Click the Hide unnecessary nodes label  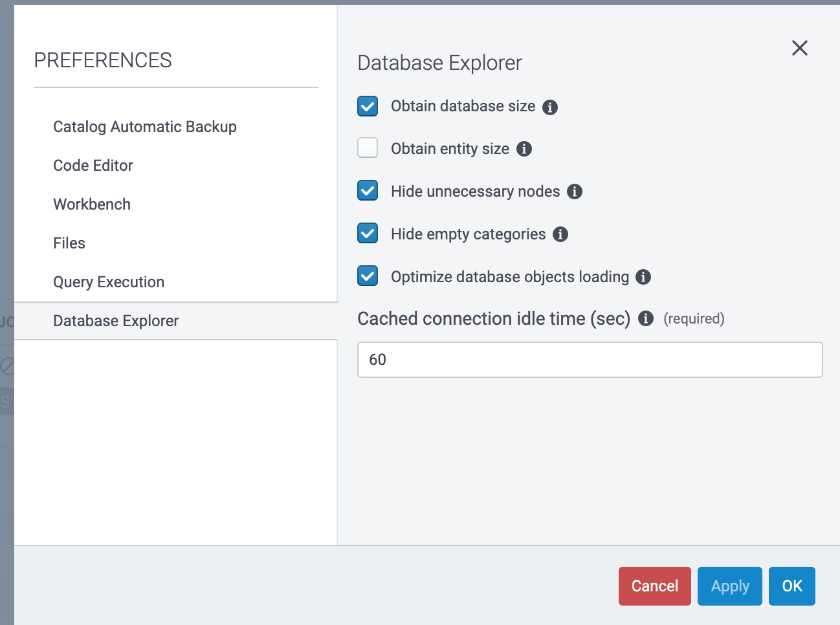pos(476,192)
